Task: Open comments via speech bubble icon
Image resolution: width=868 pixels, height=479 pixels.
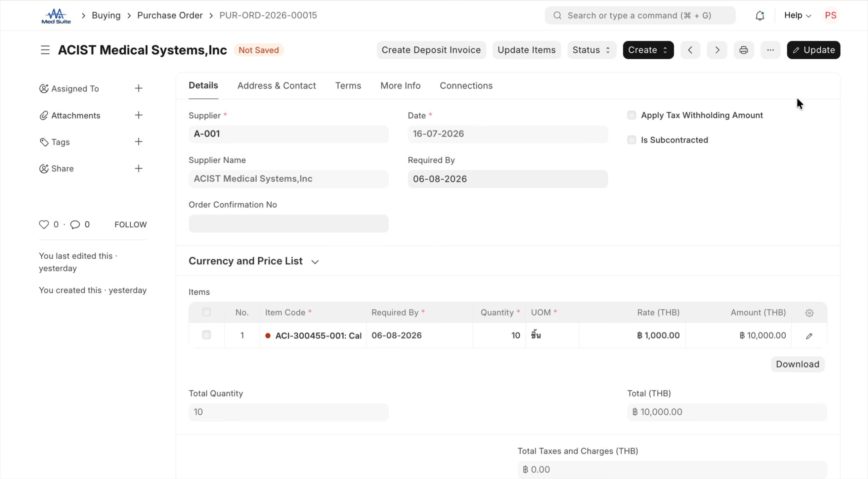Action: [75, 225]
